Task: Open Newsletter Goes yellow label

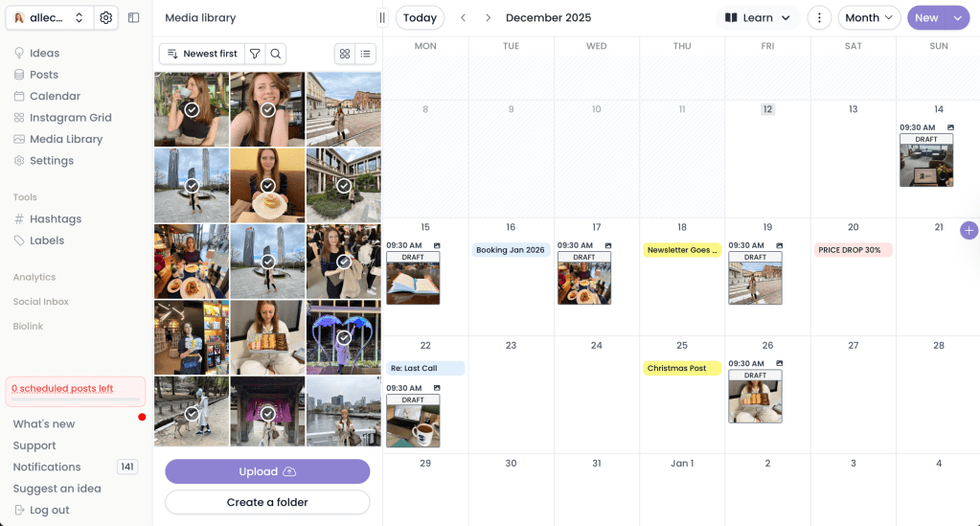Action: (682, 249)
